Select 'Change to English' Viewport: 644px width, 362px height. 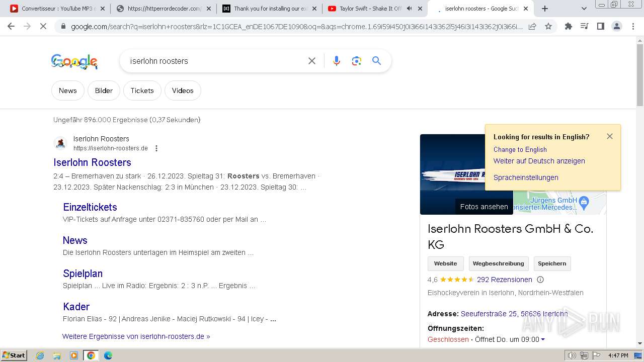pyautogui.click(x=520, y=149)
